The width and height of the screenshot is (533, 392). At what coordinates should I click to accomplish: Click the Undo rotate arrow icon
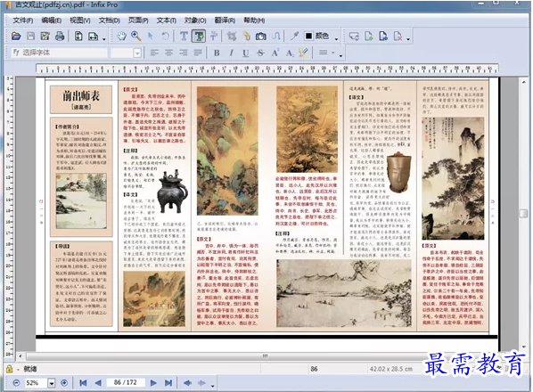click(165, 36)
